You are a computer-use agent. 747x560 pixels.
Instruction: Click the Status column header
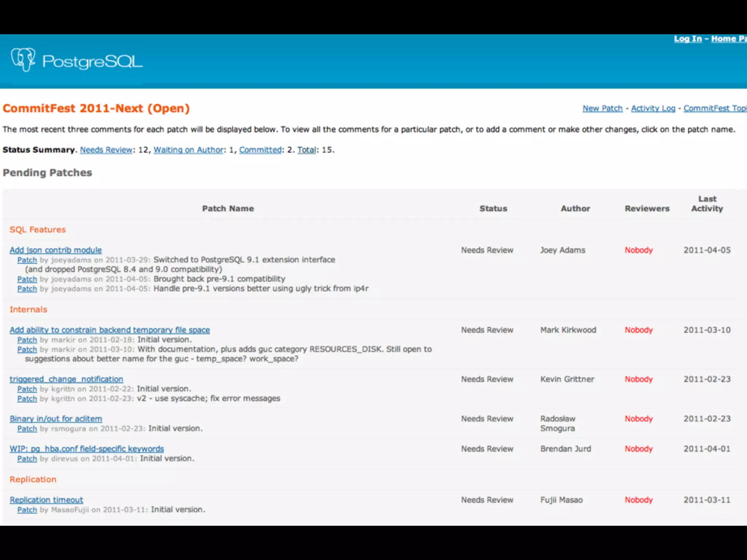(x=493, y=209)
